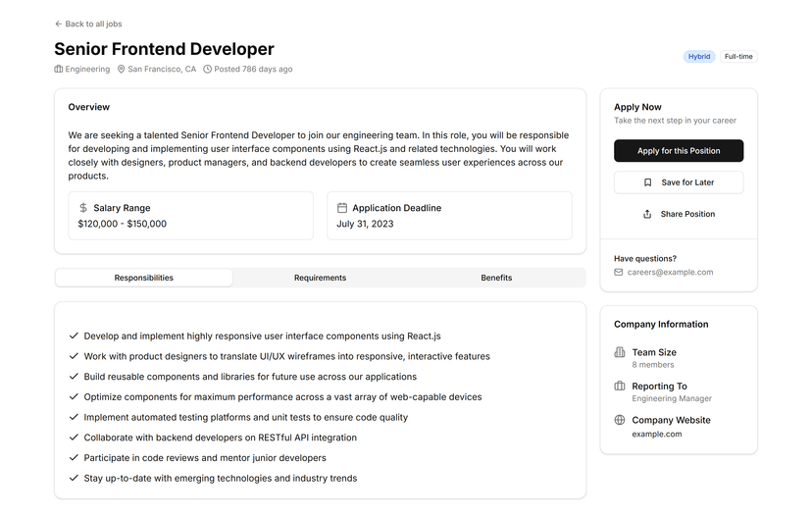Click the checkmark beside Develop and implement item

tap(74, 336)
